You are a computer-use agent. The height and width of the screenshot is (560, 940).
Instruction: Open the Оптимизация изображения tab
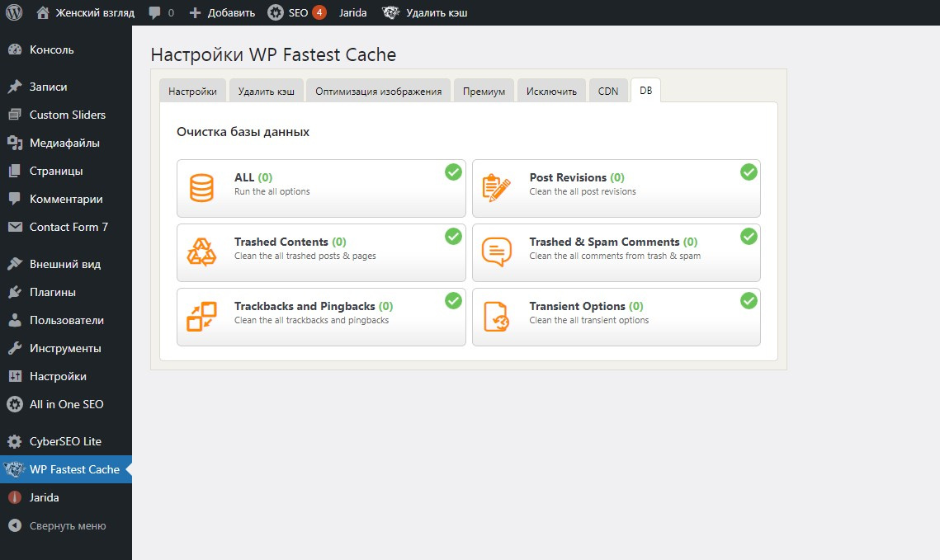pyautogui.click(x=378, y=92)
